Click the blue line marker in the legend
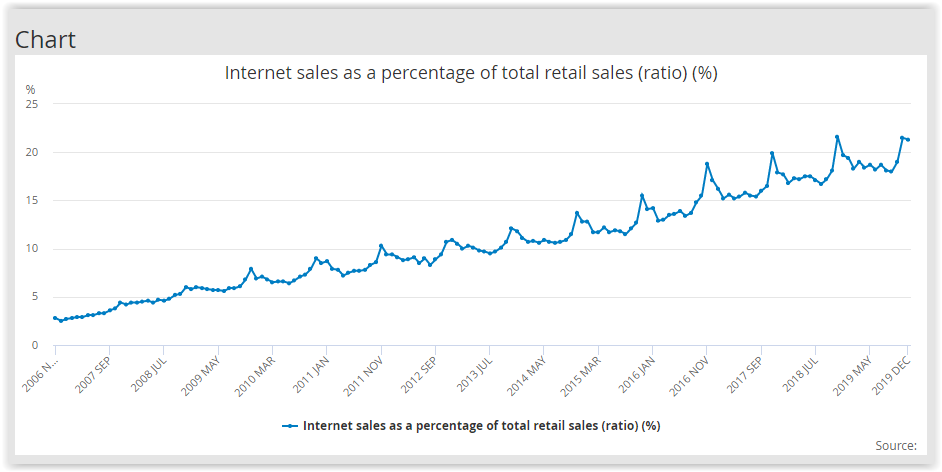942x472 pixels. [x=290, y=425]
